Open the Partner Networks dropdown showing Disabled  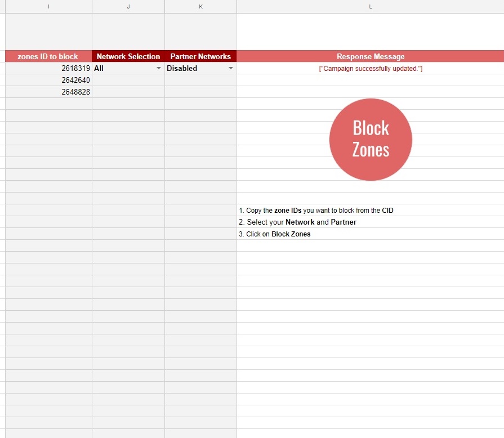[x=231, y=68]
